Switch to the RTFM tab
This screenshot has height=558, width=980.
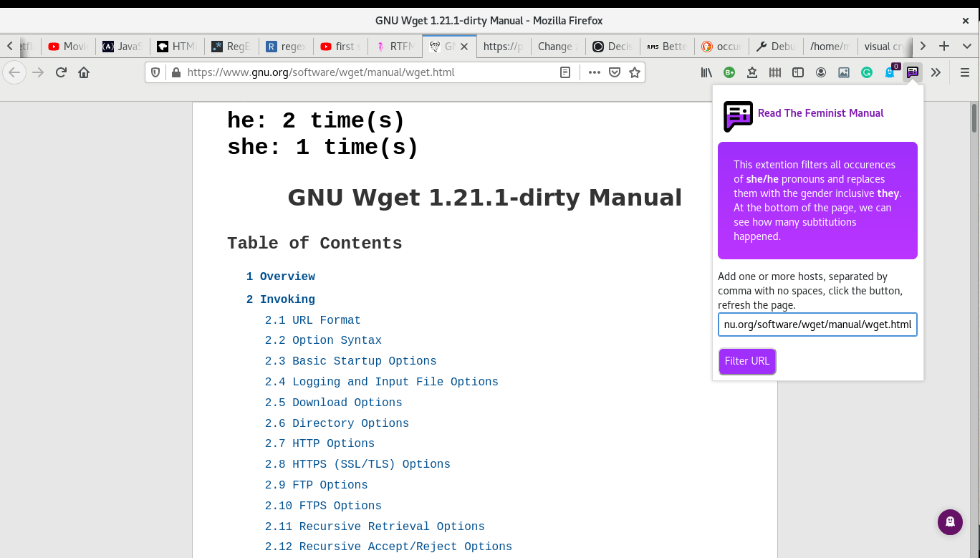(395, 47)
